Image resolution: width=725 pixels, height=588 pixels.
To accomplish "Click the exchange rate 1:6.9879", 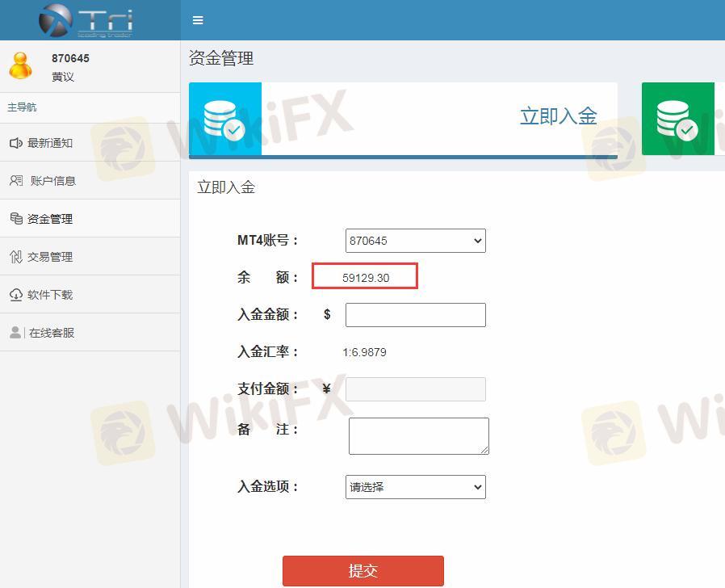I will coord(364,352).
